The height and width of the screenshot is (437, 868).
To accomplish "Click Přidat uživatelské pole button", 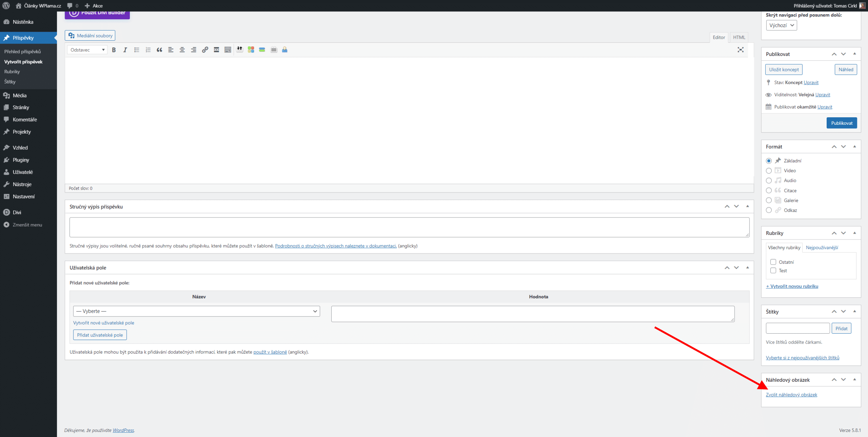I will coord(100,335).
